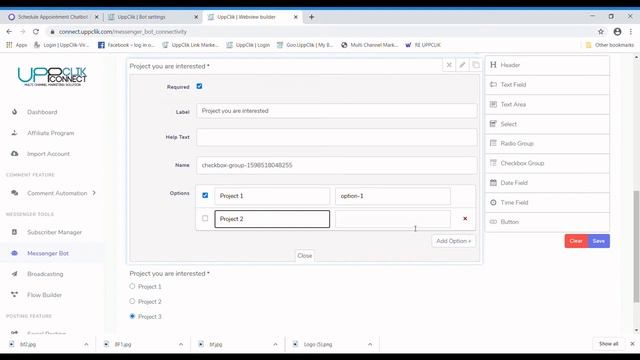The width and height of the screenshot is (640, 360).
Task: Close the downloads bar
Action: point(632,344)
